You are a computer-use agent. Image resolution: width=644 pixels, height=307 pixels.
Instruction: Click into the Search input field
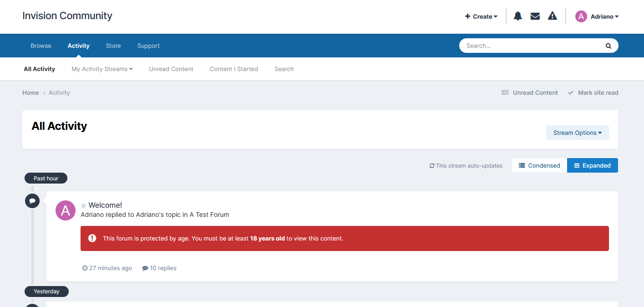[x=530, y=46]
